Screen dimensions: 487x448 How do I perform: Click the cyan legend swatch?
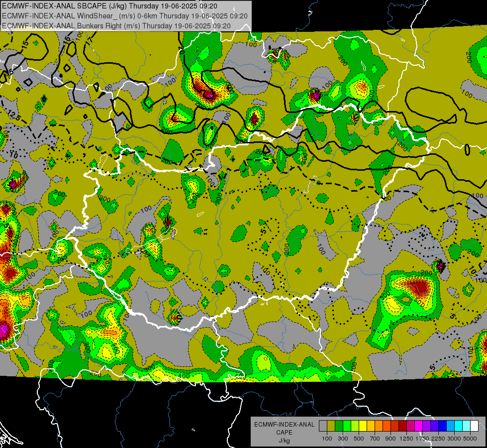459,426
